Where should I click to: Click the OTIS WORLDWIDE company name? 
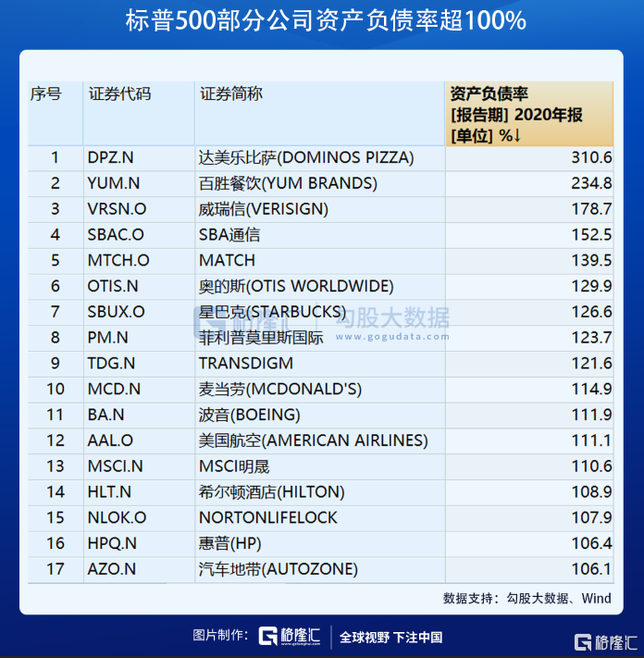pos(296,287)
